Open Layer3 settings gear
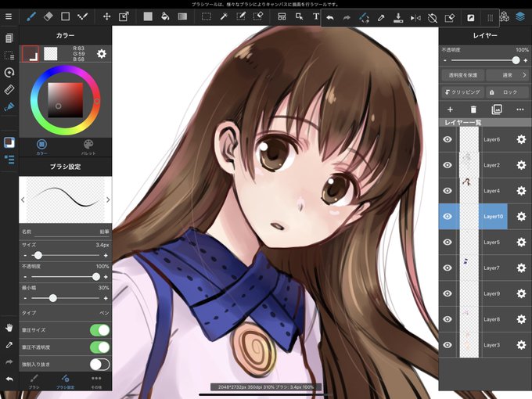This screenshot has height=399, width=532. 521,345
